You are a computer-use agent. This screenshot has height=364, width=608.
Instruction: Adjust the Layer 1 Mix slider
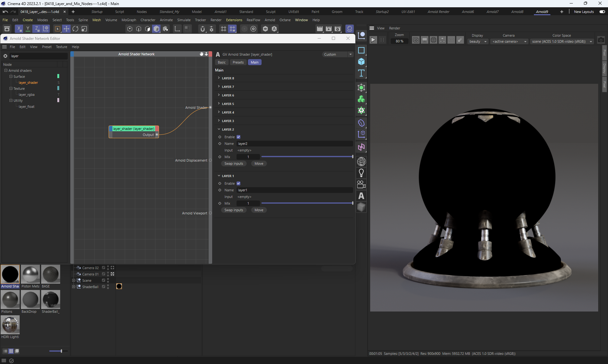(307, 203)
